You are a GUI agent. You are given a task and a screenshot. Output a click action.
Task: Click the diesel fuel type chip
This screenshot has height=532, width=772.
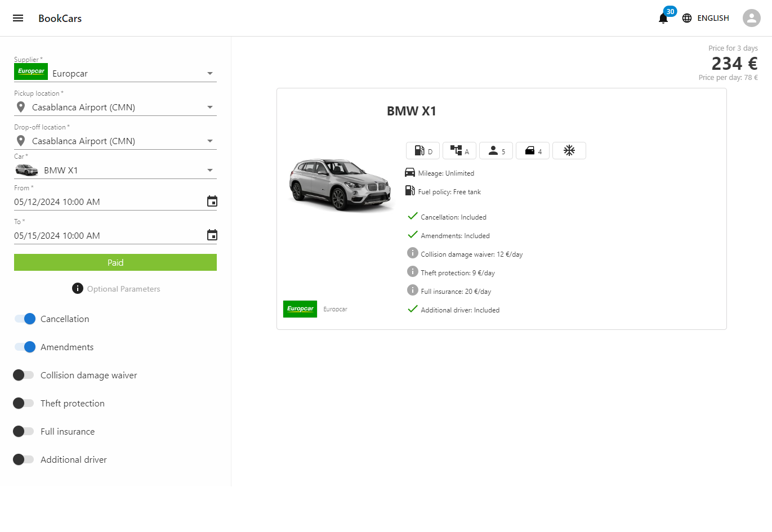423,151
